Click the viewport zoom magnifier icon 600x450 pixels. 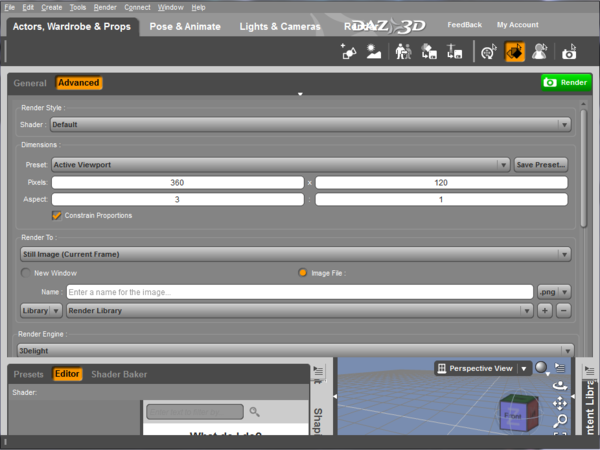coord(560,421)
